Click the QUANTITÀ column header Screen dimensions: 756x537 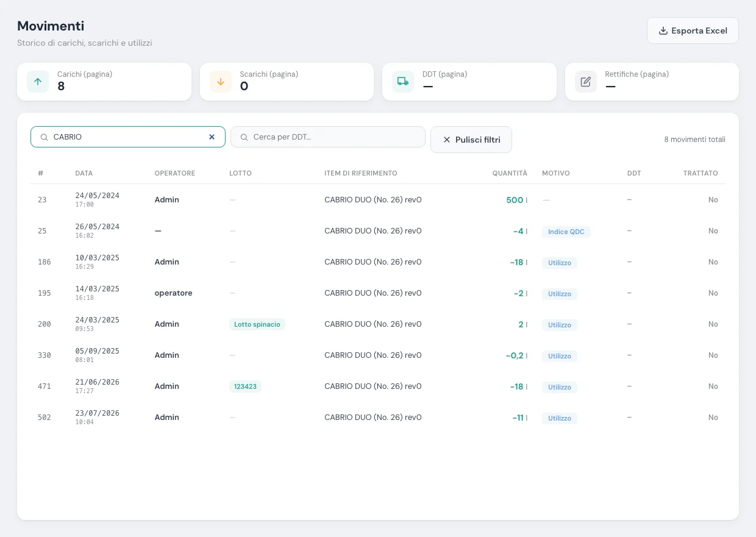(x=510, y=173)
